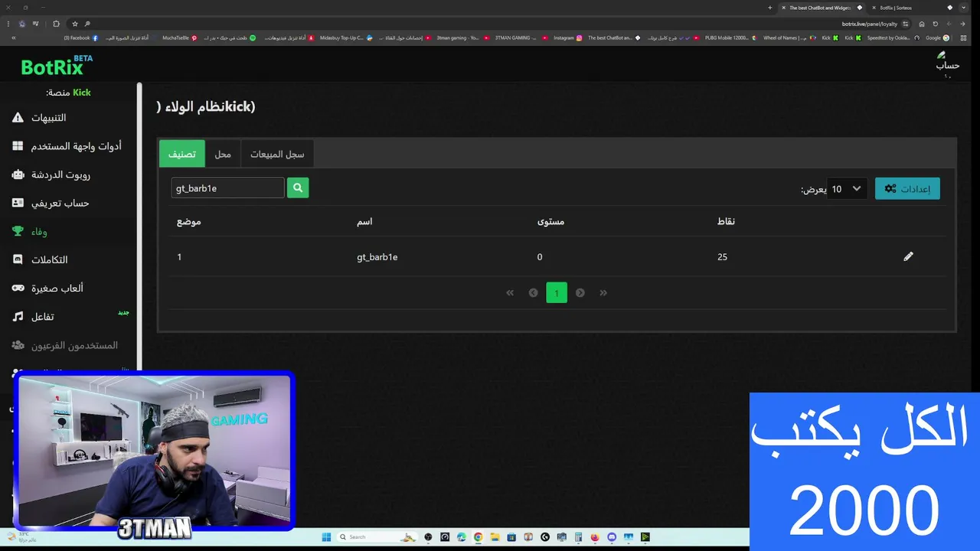Click the green search magnifier button
The height and width of the screenshot is (551, 980).
pyautogui.click(x=298, y=187)
